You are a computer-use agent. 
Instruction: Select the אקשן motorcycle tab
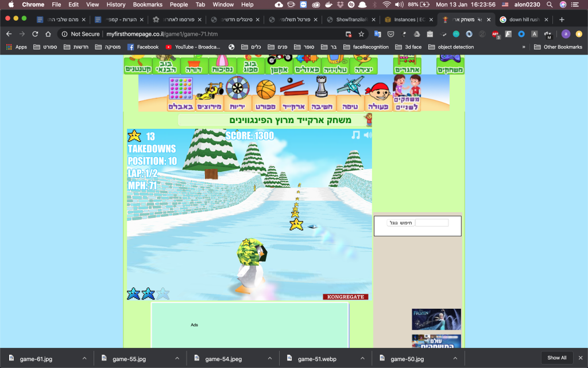[x=279, y=64]
